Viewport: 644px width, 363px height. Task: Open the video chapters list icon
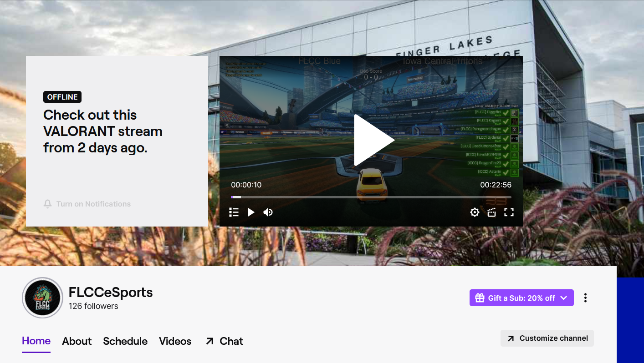pyautogui.click(x=234, y=212)
